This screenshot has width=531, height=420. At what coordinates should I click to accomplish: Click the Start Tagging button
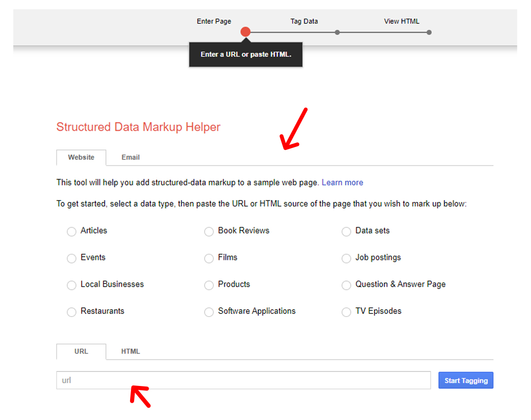466,381
